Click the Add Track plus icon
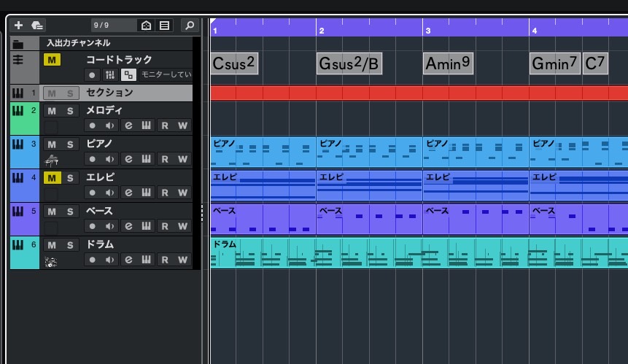 tap(19, 26)
